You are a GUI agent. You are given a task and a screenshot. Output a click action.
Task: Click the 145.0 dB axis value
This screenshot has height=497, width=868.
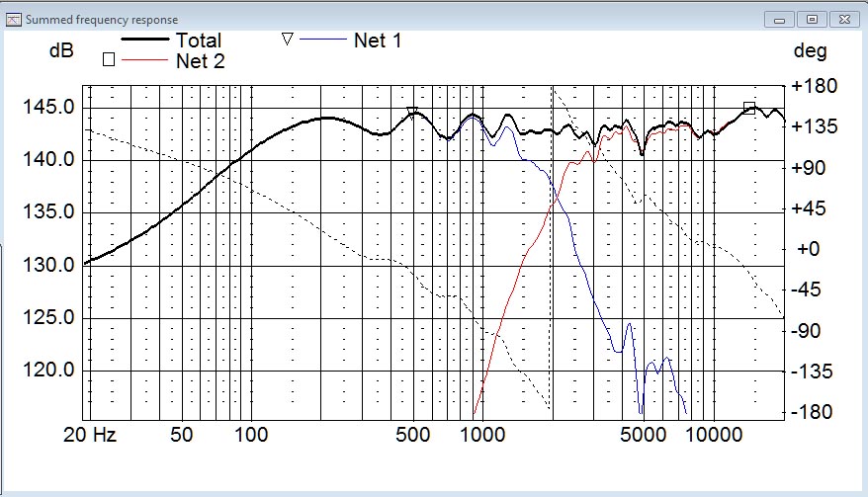coord(48,108)
